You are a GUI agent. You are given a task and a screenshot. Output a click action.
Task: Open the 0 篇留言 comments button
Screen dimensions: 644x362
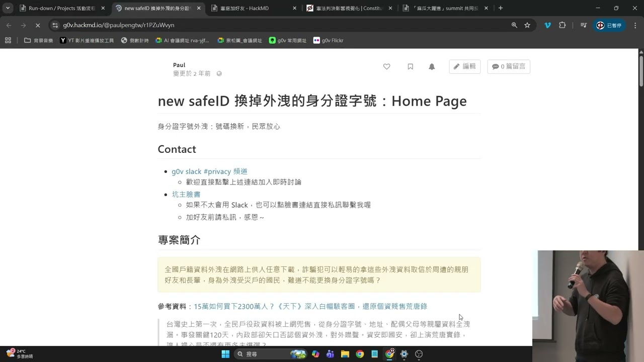(x=508, y=66)
